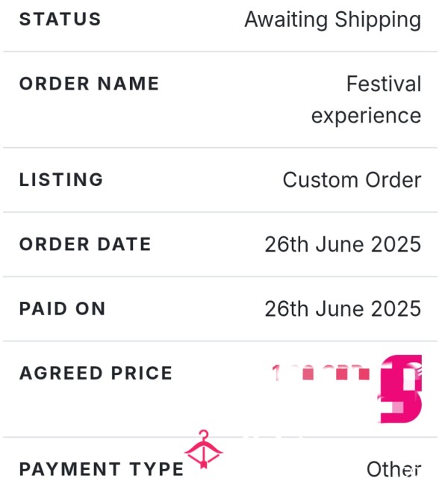Screen dimensions: 448x490
Task: Click the ORDER NAME label
Action: pyautogui.click(x=89, y=84)
